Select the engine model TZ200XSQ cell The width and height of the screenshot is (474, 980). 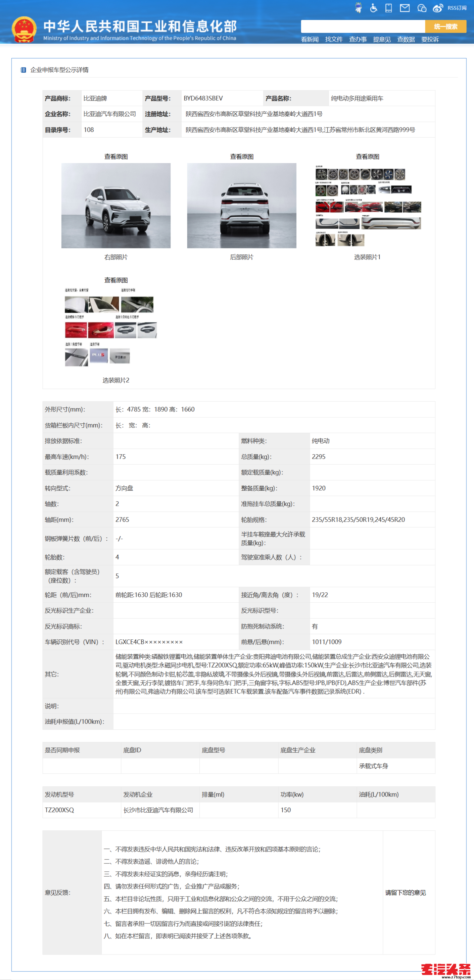tap(82, 810)
